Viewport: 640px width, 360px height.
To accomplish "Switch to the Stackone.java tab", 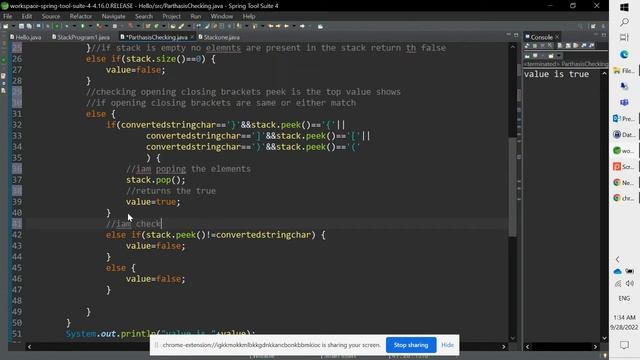I will pos(219,37).
